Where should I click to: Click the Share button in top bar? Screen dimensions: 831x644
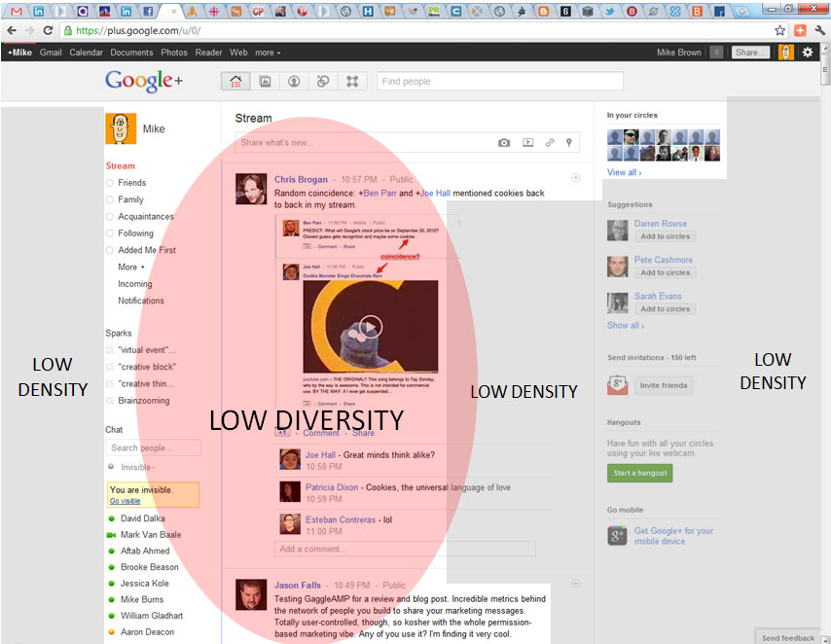coord(750,52)
